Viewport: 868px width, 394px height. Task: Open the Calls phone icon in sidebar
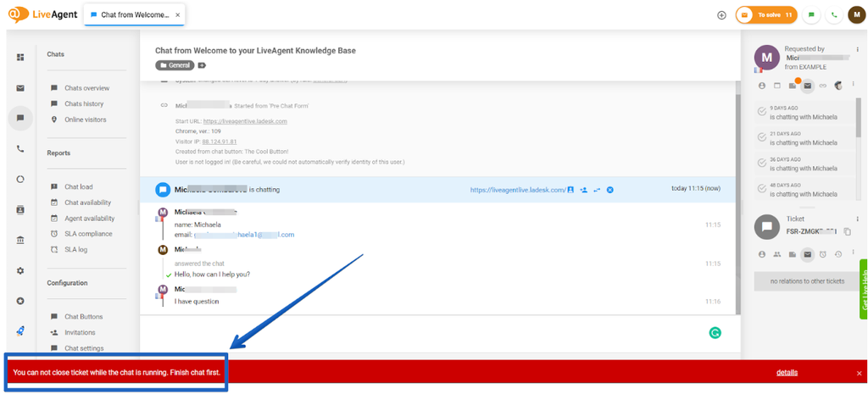(x=20, y=149)
